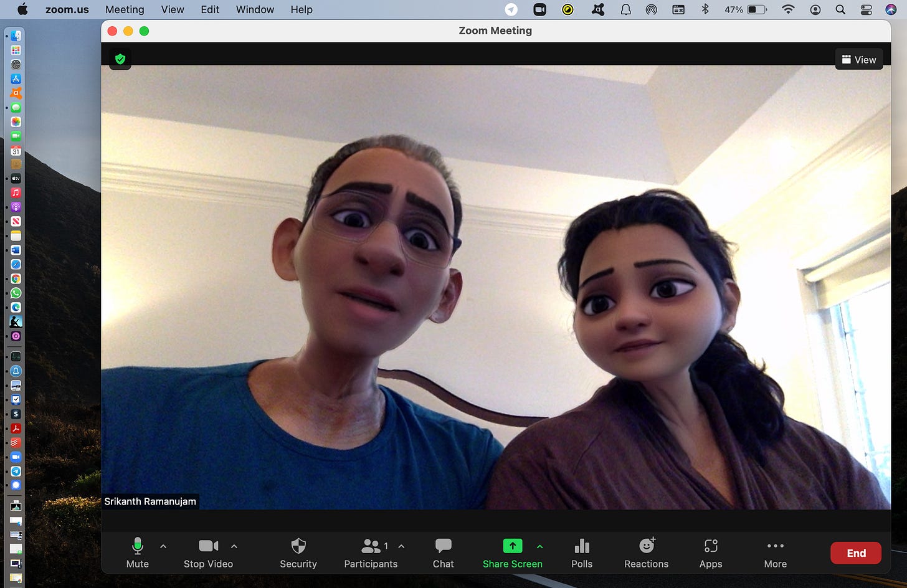Image resolution: width=907 pixels, height=588 pixels.
Task: Click the green encryption shield icon
Action: click(x=120, y=59)
